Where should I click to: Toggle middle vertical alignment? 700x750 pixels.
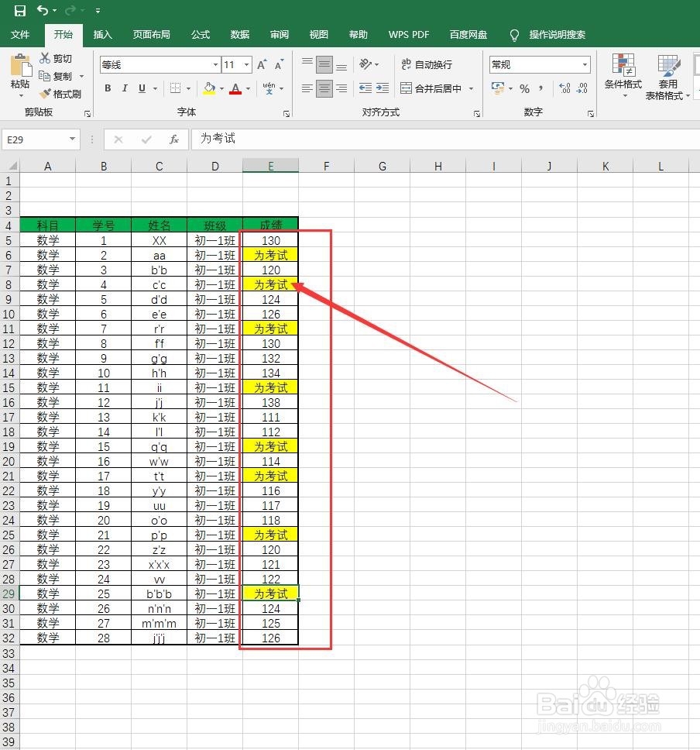pyautogui.click(x=324, y=64)
